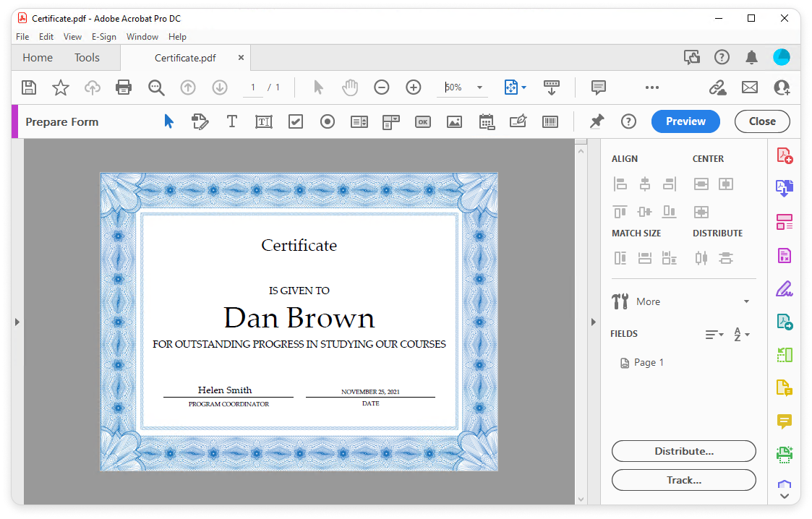Screen dimensions: 812x519
Task: Add a date field tool
Action: (487, 121)
